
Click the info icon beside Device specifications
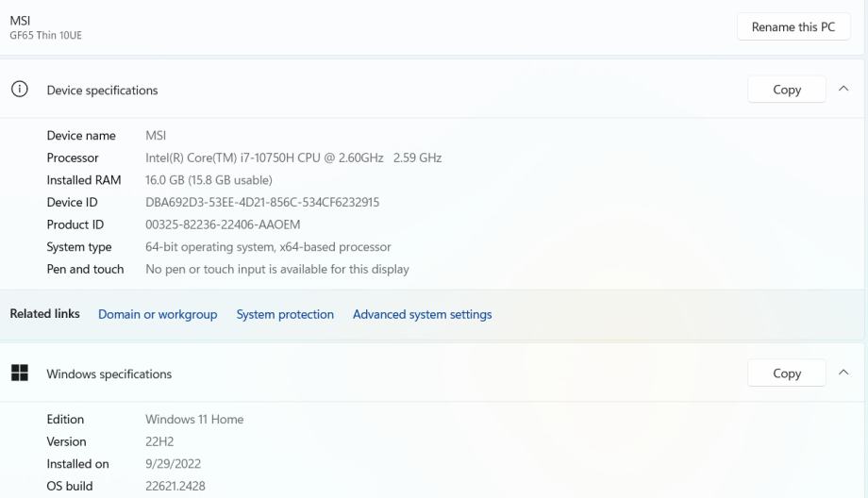pyautogui.click(x=18, y=90)
